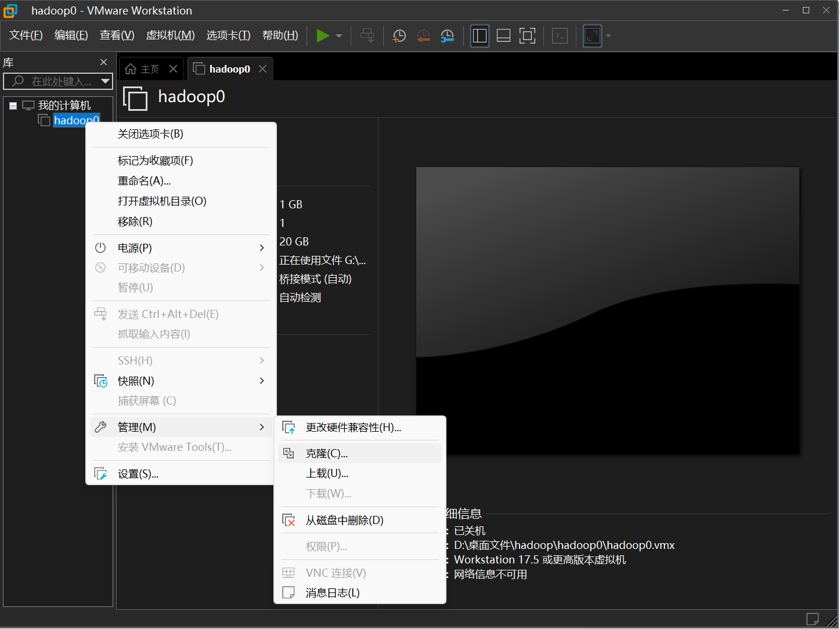Viewport: 840px width, 629px height.
Task: Click the power icon beside 电源(P)
Action: [100, 248]
